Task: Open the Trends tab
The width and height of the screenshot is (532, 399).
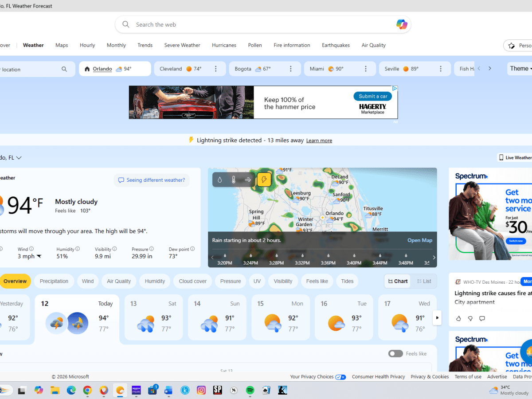Action: coord(145,45)
